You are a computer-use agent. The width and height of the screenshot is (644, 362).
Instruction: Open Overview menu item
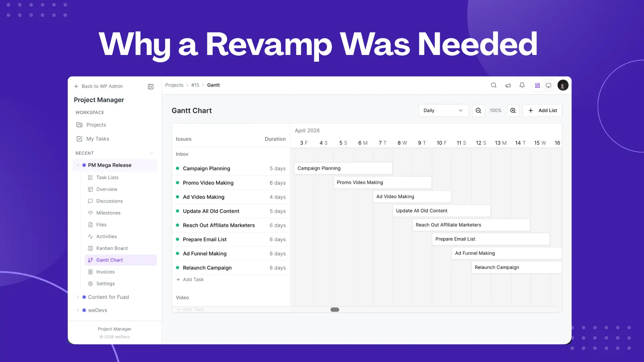coord(121,189)
